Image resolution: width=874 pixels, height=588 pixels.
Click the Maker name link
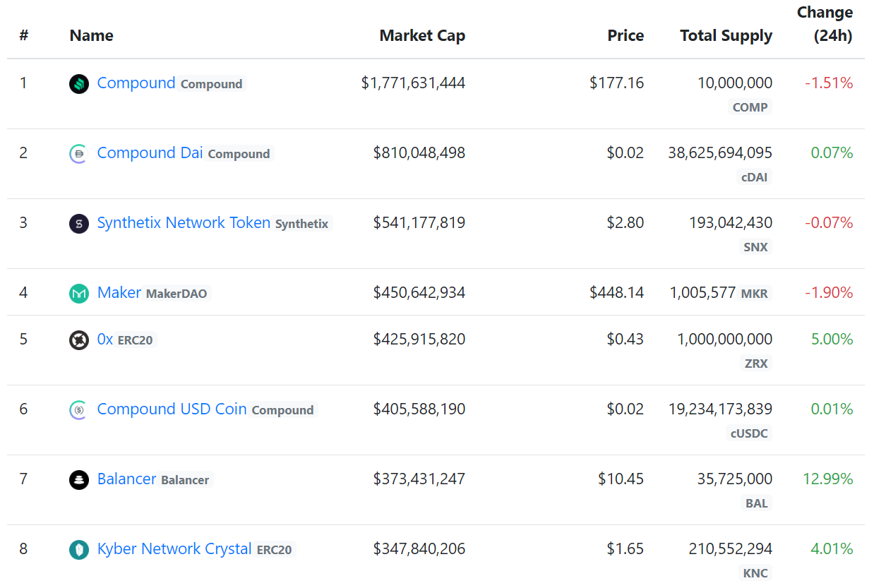tap(119, 292)
